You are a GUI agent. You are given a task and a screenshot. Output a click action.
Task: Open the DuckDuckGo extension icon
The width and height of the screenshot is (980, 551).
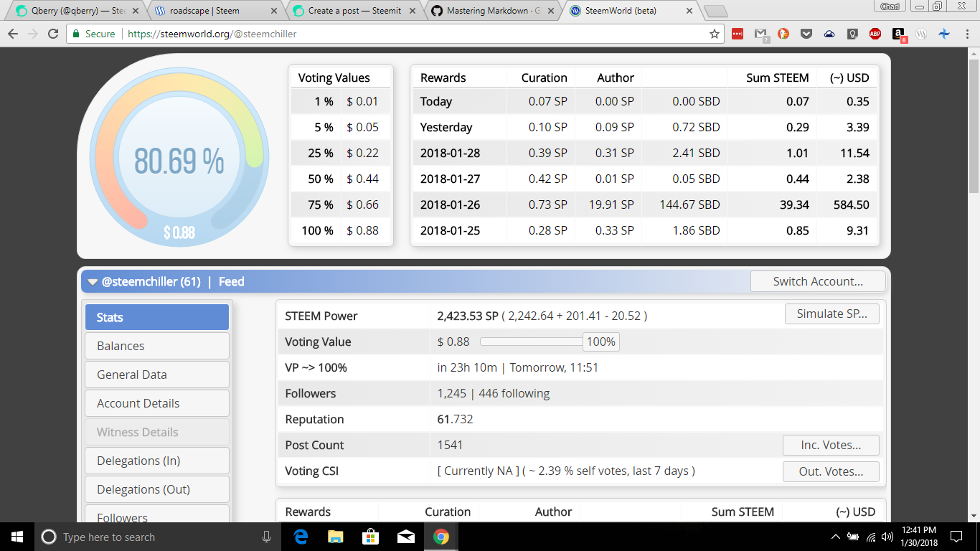tap(783, 34)
